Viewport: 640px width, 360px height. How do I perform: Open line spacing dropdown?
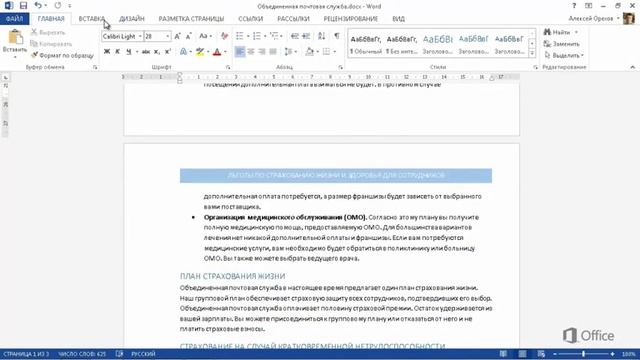290,52
